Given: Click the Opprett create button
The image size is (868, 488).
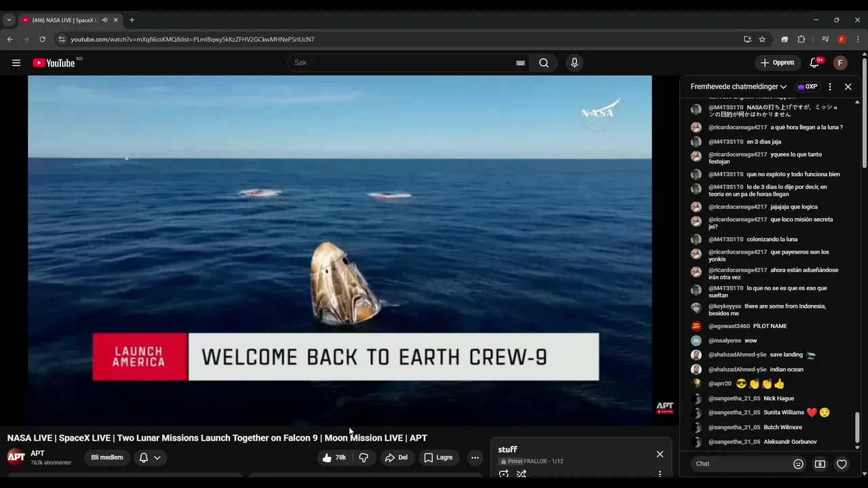Looking at the screenshot, I should [778, 63].
